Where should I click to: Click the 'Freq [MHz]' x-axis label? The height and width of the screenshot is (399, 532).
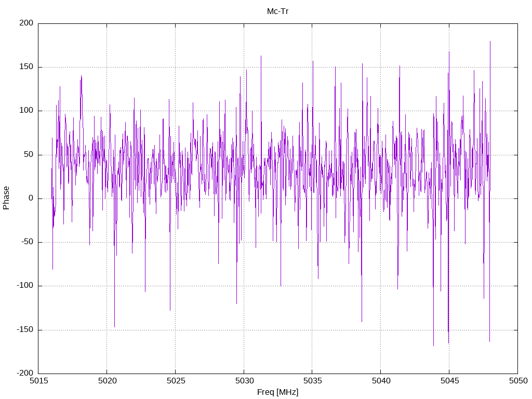click(x=277, y=392)
